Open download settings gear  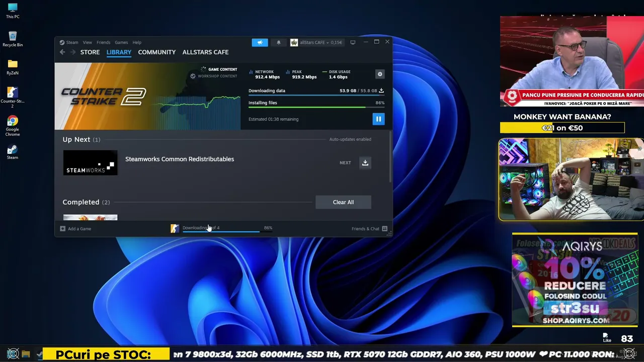click(380, 74)
